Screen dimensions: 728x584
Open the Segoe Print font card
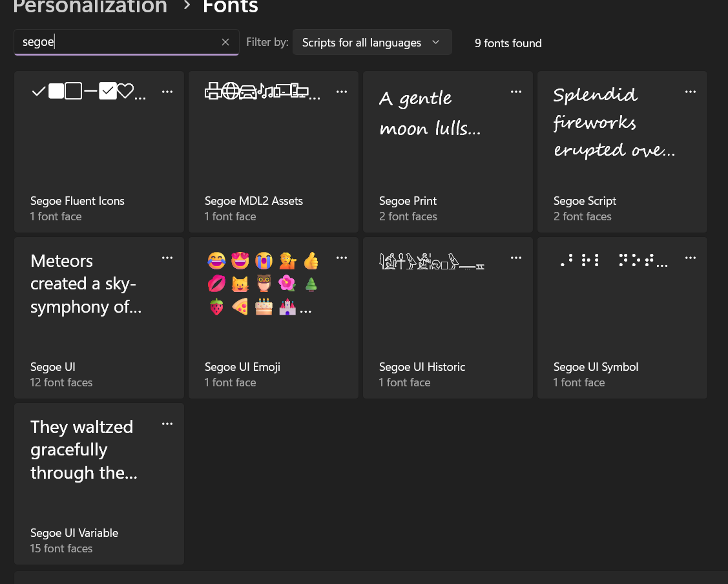[448, 152]
